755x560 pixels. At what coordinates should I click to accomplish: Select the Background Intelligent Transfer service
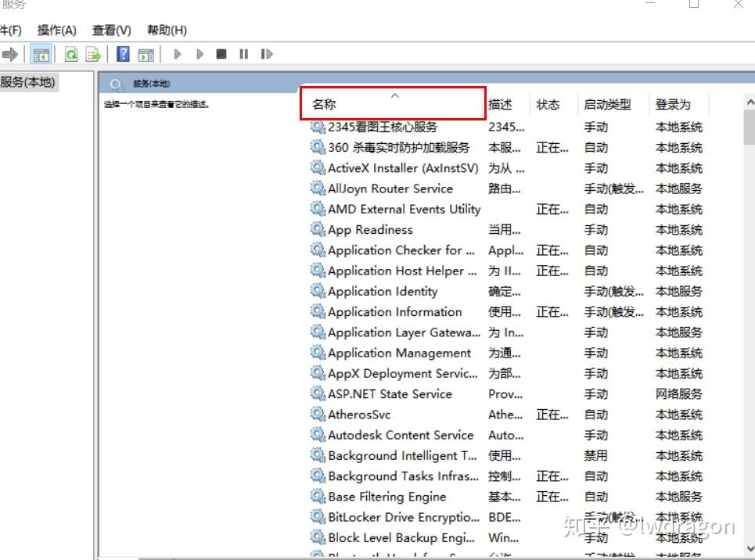tap(394, 455)
